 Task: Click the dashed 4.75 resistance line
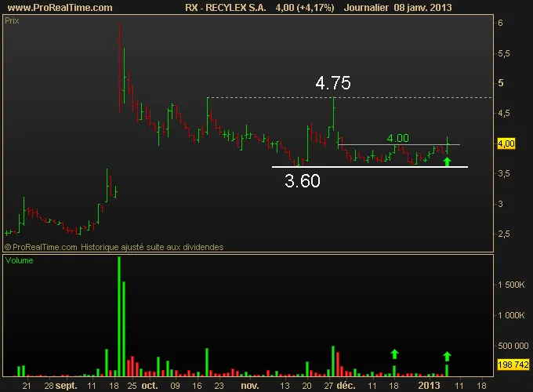point(350,97)
